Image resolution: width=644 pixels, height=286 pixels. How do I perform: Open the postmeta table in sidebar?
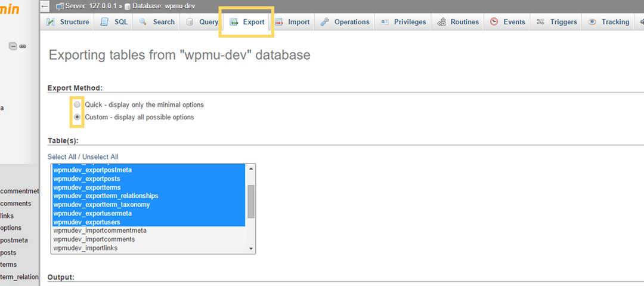[x=14, y=240]
